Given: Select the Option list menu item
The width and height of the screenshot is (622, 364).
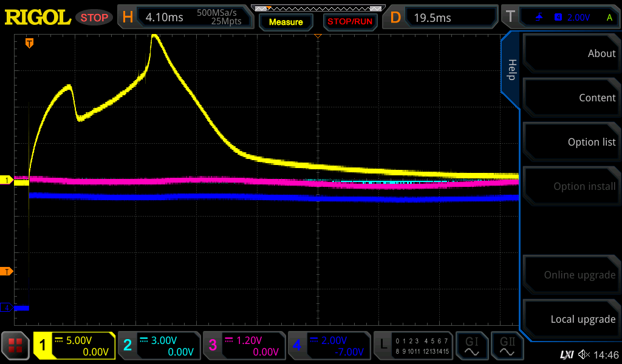Looking at the screenshot, I should click(570, 142).
